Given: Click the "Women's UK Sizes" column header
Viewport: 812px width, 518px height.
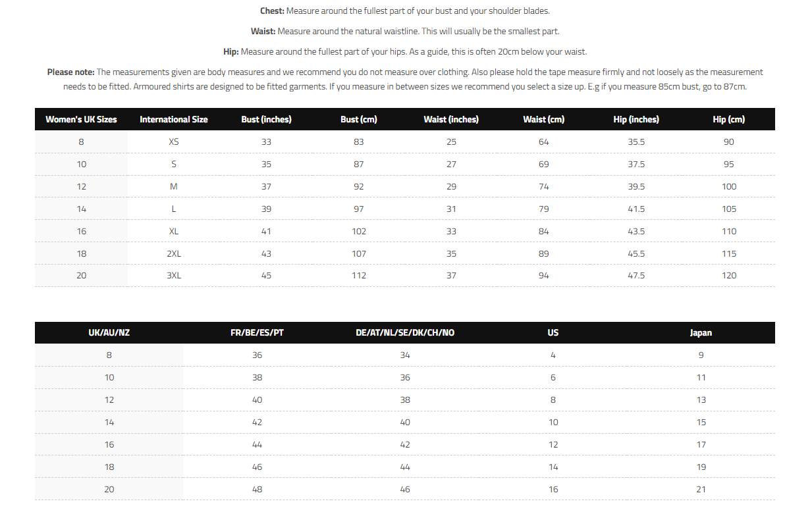Looking at the screenshot, I should tap(81, 119).
